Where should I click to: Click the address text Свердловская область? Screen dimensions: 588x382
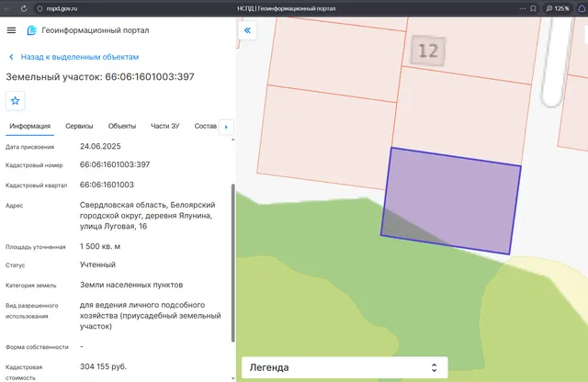(x=122, y=205)
